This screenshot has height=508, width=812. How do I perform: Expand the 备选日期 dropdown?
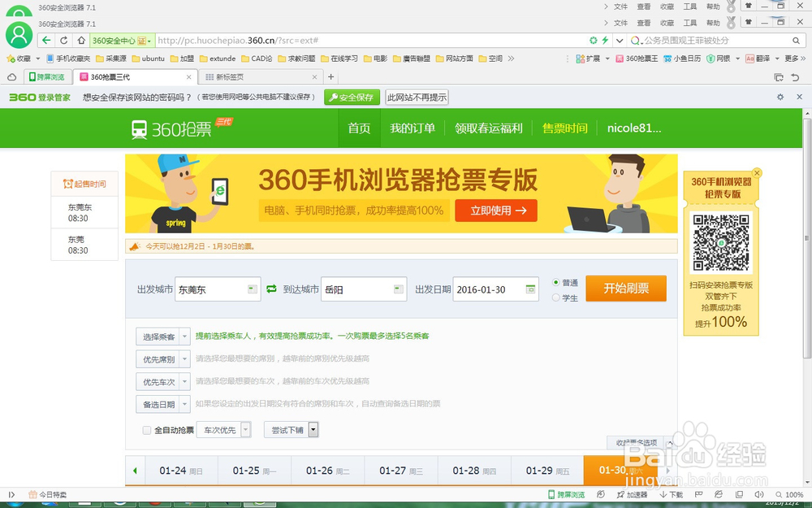[163, 404]
